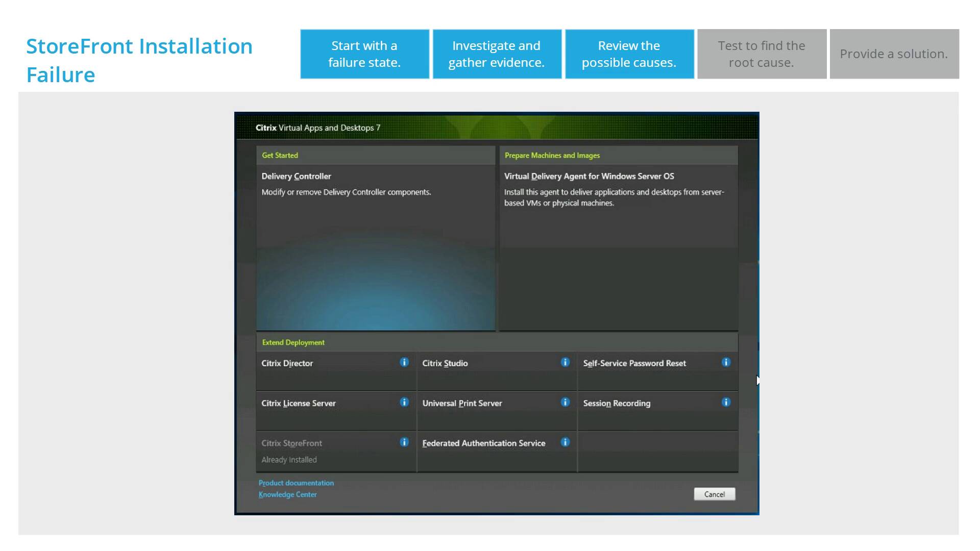Choose Virtual Delivery Agent for Windows Server OS
The image size is (980, 551).
[618, 247]
